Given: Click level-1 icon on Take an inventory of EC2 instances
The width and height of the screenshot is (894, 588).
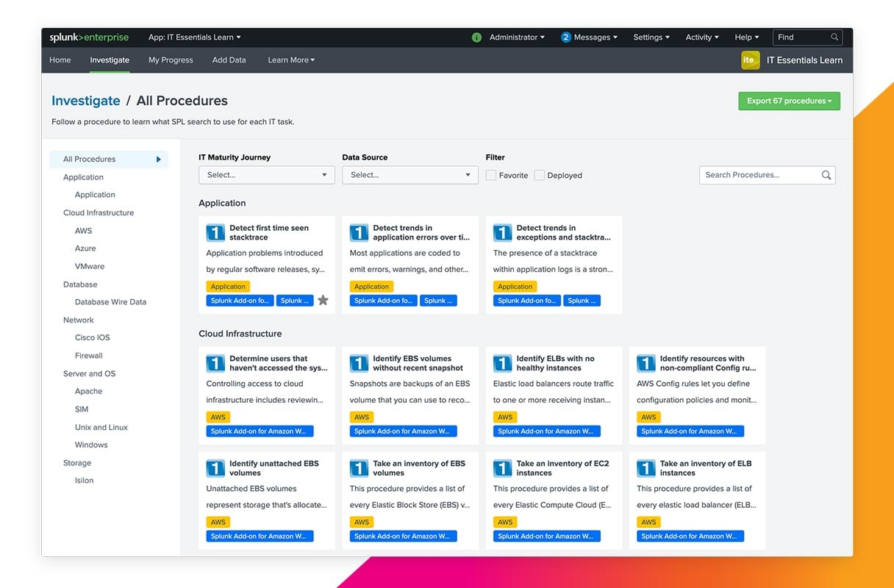Looking at the screenshot, I should point(502,468).
